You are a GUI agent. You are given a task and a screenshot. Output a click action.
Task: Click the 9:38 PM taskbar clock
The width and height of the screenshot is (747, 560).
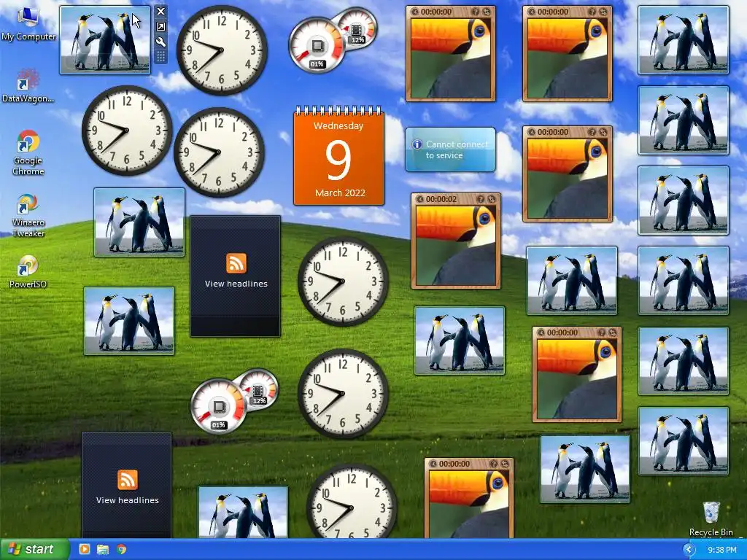721,550
